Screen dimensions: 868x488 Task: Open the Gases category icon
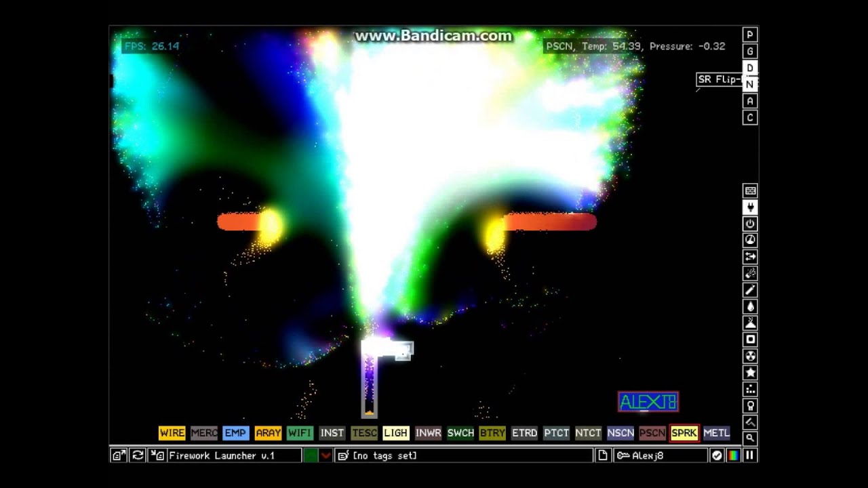point(750,290)
